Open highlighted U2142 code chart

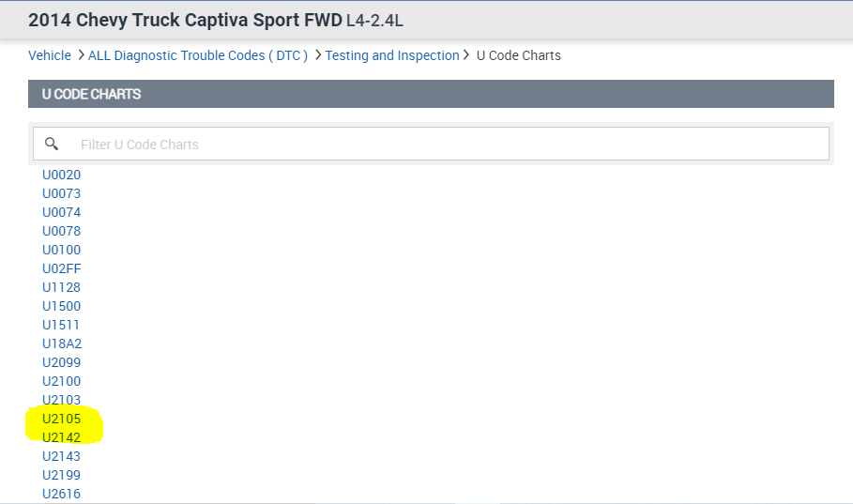point(62,437)
